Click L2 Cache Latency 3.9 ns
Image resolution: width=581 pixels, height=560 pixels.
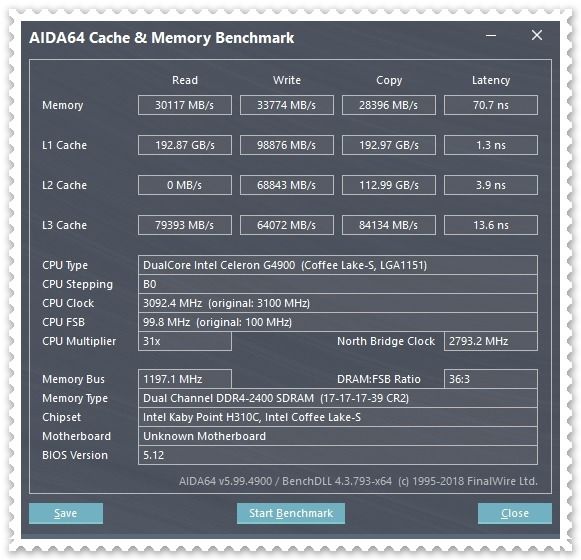(x=491, y=185)
